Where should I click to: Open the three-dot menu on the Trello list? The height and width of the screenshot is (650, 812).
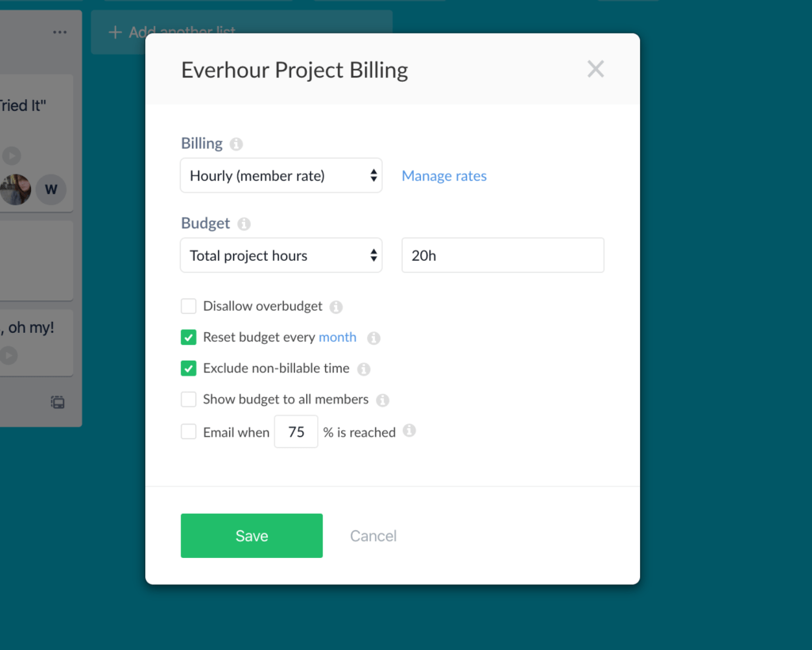(x=59, y=32)
